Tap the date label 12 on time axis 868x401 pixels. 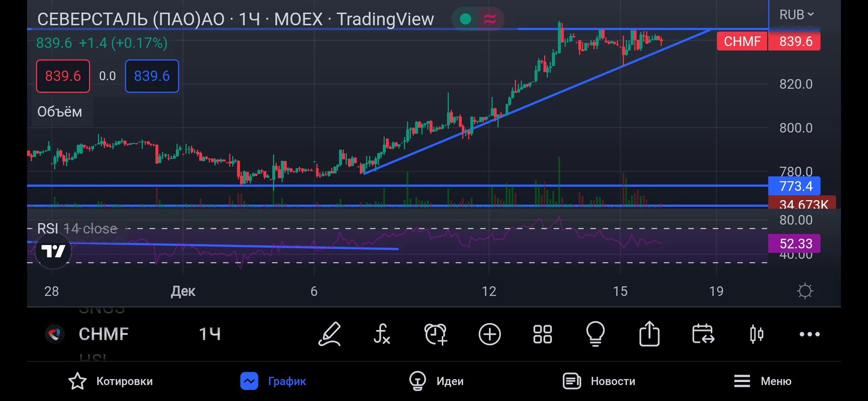489,291
